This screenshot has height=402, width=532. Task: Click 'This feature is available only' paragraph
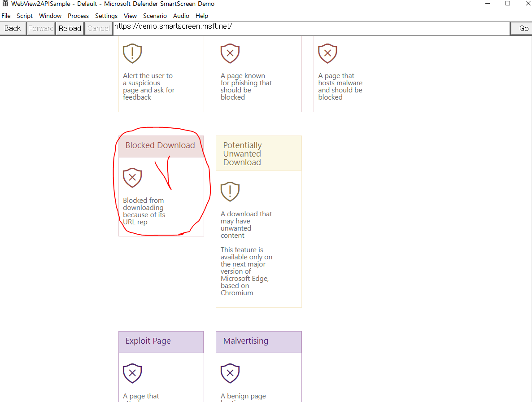(x=246, y=271)
